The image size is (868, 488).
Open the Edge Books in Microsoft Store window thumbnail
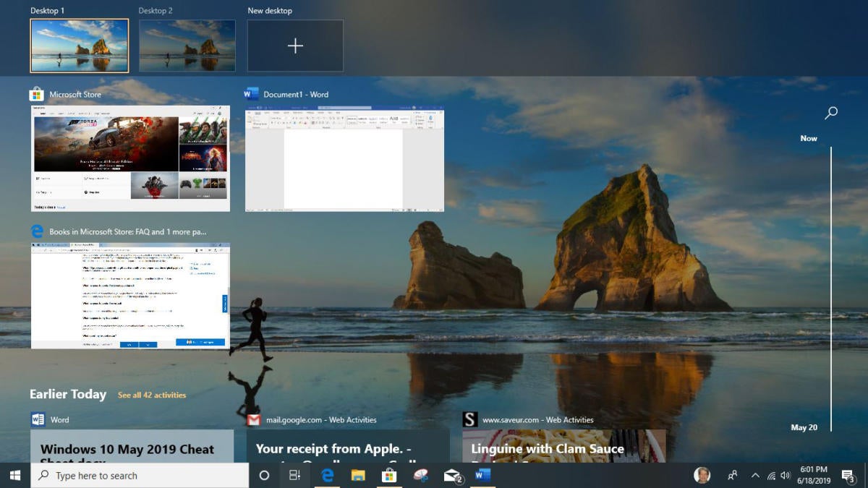pyautogui.click(x=130, y=296)
